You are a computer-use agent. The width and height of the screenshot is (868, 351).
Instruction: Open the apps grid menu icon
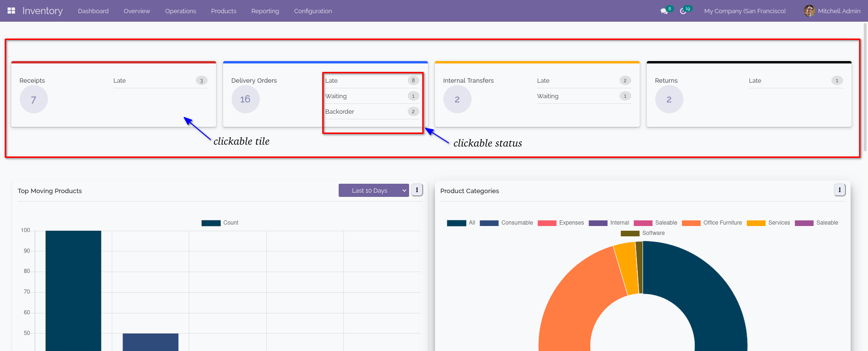[x=11, y=10]
